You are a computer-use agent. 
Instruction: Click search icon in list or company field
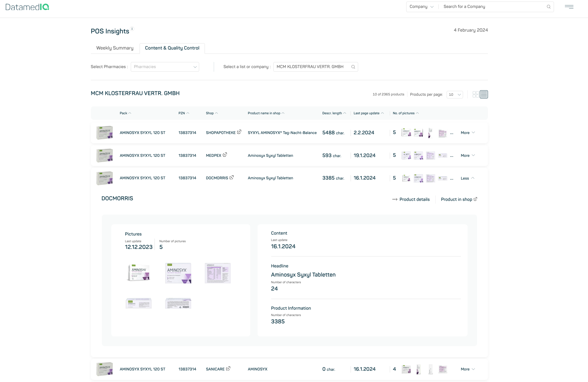[353, 67]
